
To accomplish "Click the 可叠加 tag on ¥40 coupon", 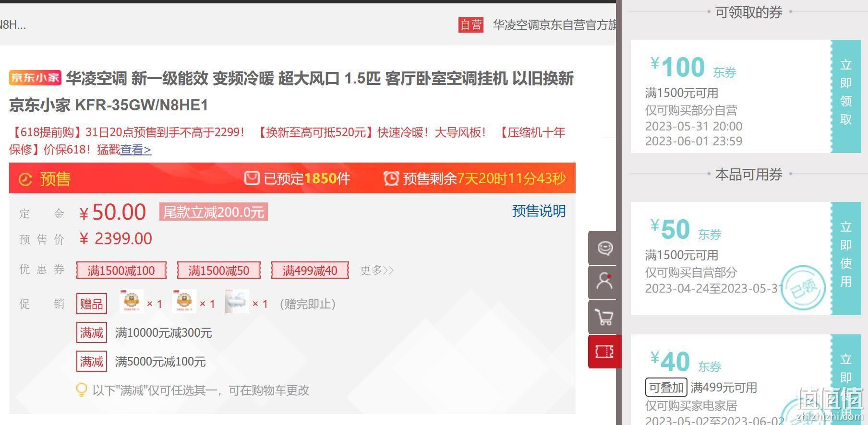I will tap(666, 388).
